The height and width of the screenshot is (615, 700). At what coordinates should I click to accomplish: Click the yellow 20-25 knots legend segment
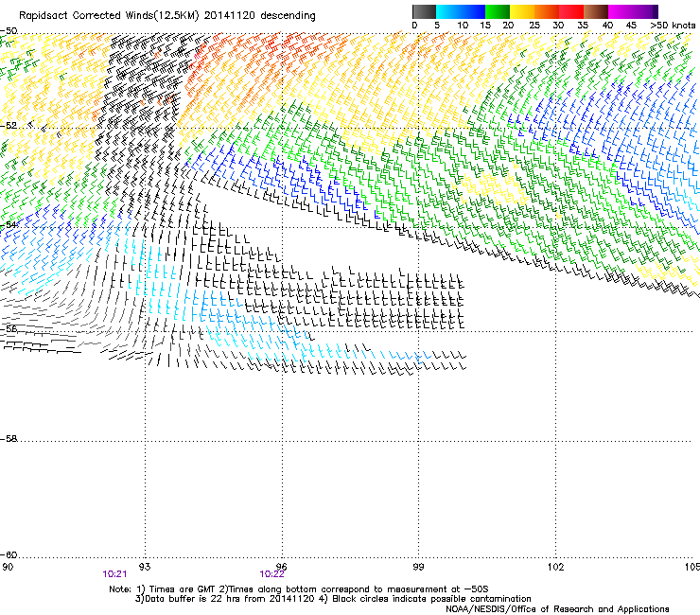click(x=522, y=11)
